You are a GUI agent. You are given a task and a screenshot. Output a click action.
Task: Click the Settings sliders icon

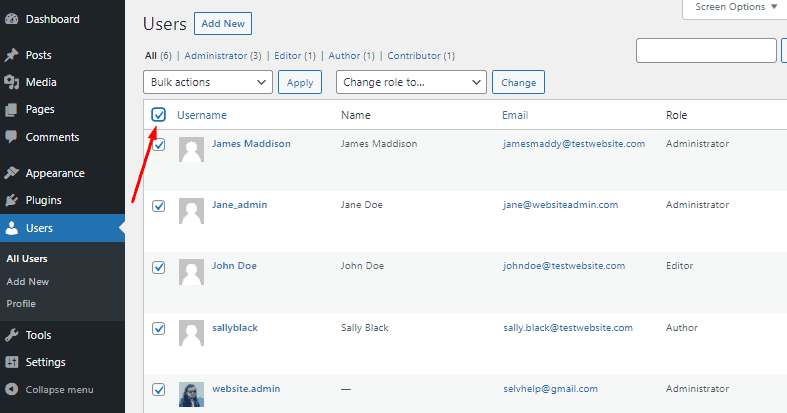[11, 362]
